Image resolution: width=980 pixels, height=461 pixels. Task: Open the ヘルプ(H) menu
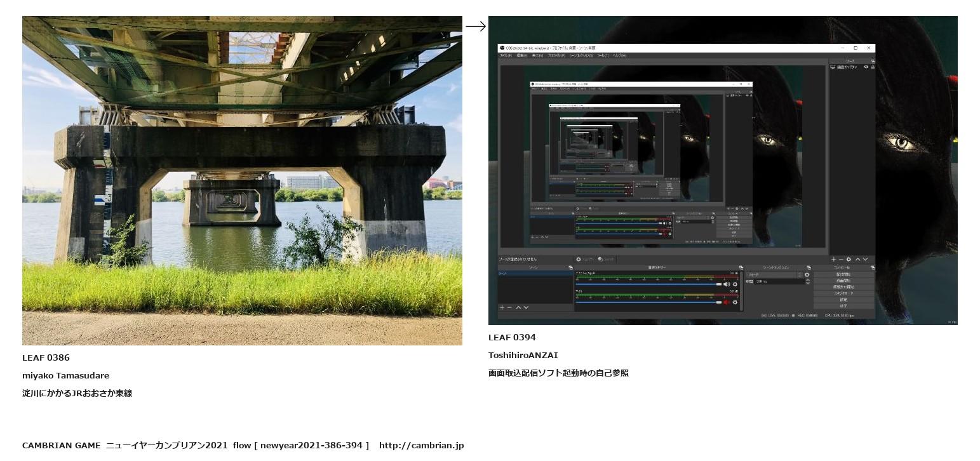[x=619, y=56]
